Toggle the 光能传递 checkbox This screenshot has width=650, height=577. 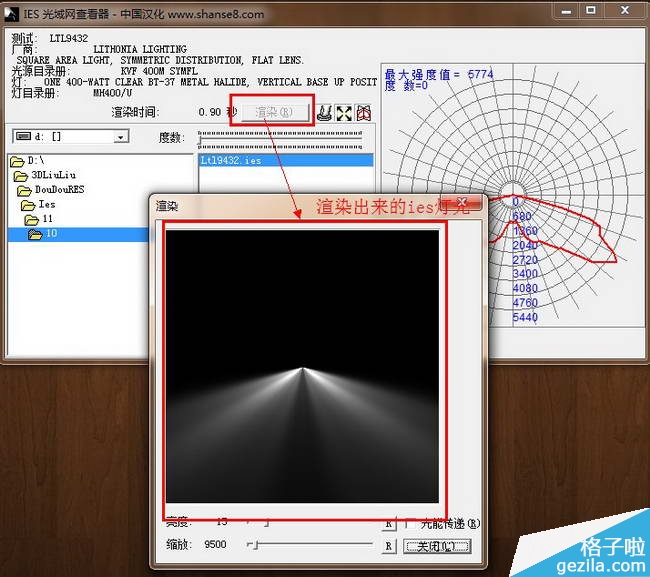point(408,523)
